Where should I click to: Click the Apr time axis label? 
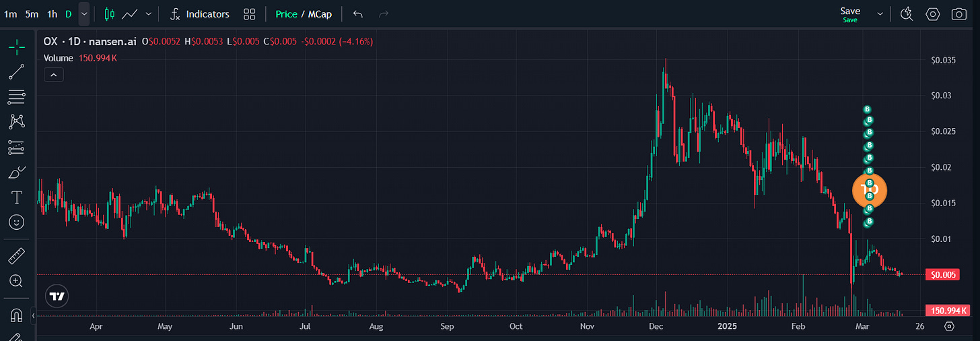[x=96, y=326]
